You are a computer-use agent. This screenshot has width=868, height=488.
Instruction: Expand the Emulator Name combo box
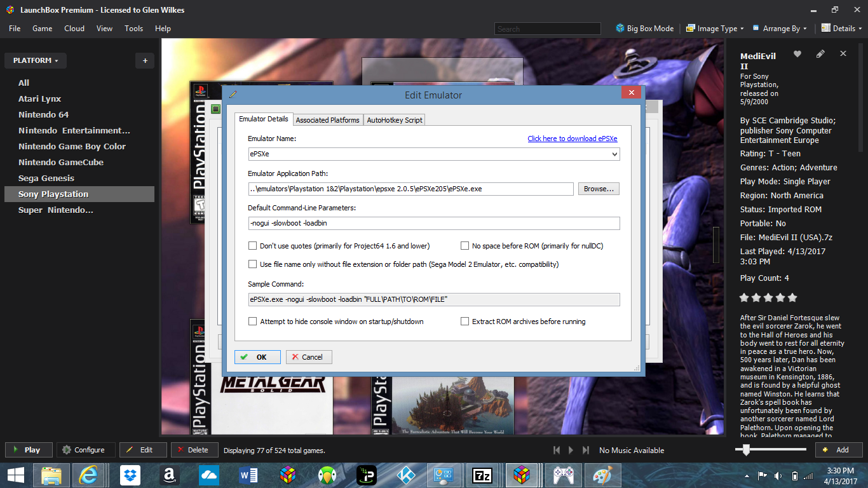pyautogui.click(x=614, y=154)
